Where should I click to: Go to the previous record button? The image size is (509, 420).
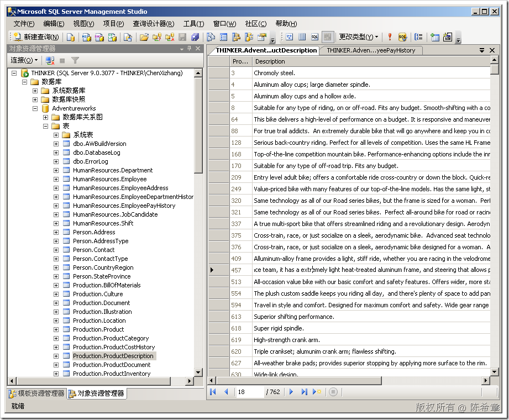tap(226, 392)
